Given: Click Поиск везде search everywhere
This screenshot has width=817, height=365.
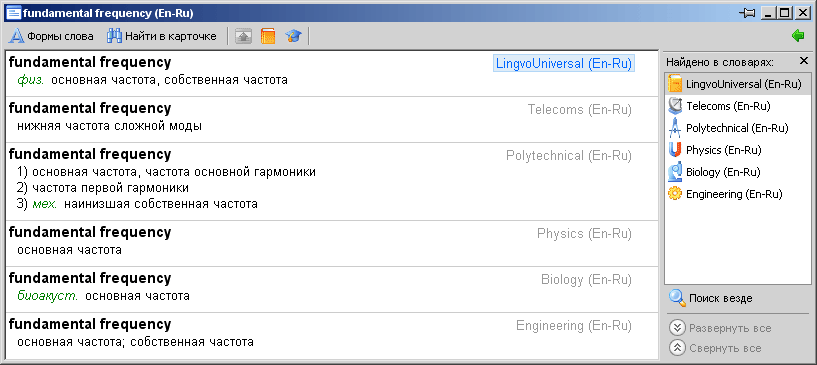Looking at the screenshot, I should (711, 299).
